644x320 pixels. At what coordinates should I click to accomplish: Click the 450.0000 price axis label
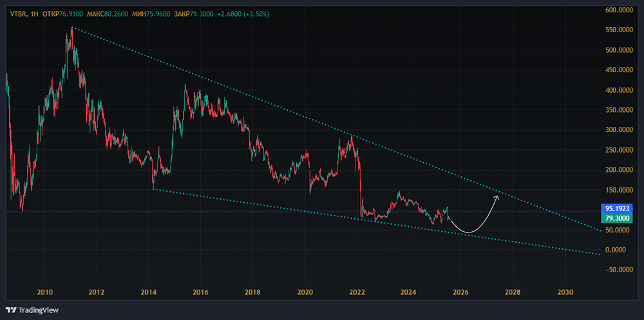(x=618, y=70)
